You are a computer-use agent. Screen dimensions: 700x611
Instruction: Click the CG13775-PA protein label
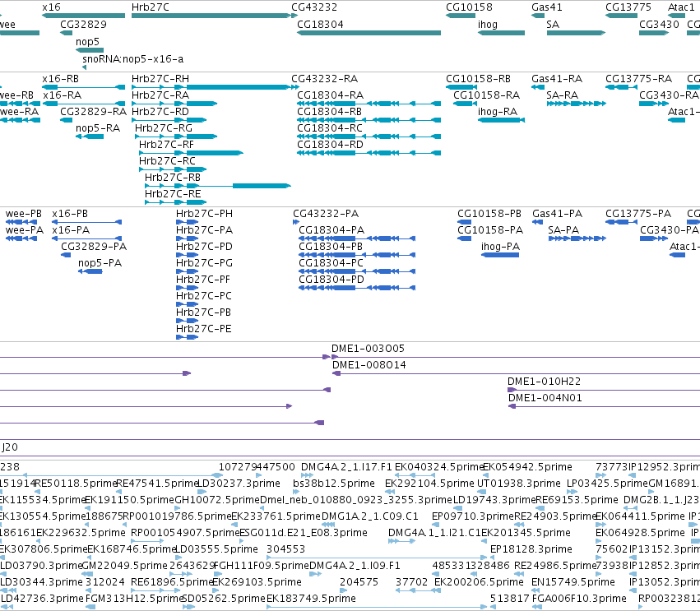[x=638, y=214]
